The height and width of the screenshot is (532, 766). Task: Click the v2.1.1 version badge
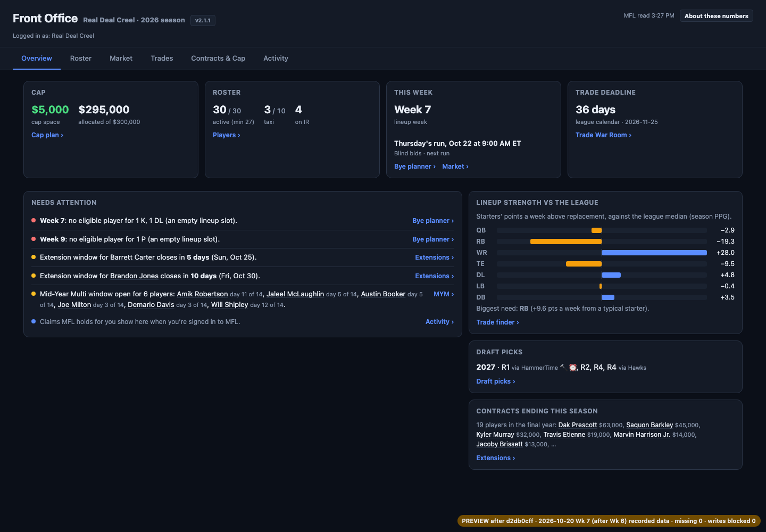coord(203,21)
